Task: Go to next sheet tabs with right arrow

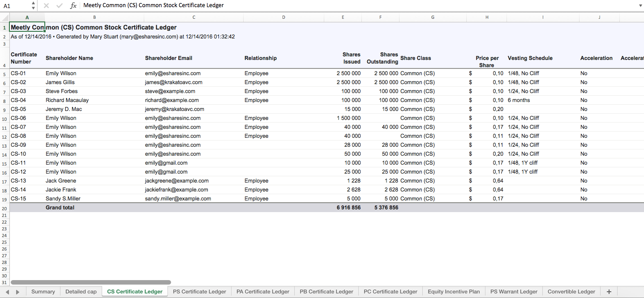Action: 18,292
